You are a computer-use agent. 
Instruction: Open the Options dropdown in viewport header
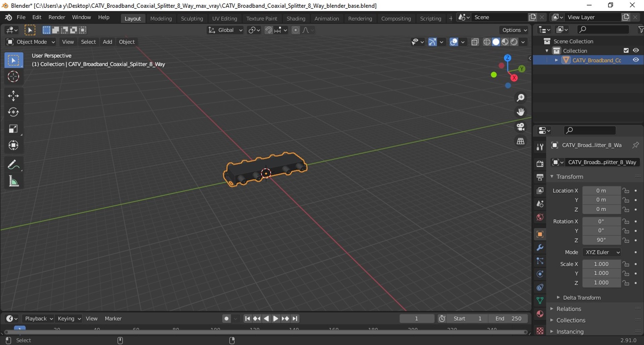(514, 30)
